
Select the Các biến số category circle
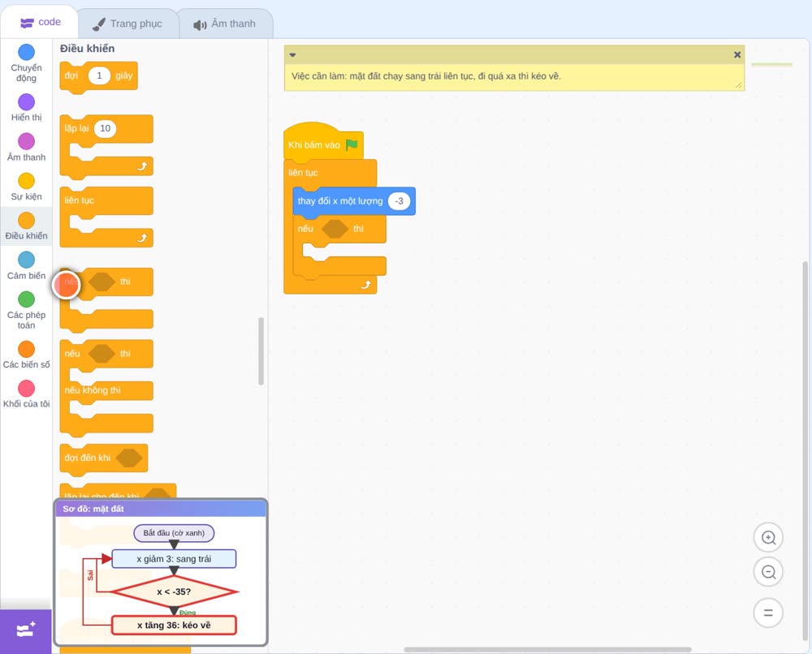27,349
